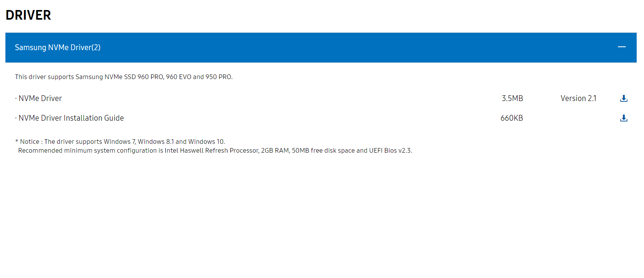Select the NVMe Driver Installation Guide label

point(71,118)
